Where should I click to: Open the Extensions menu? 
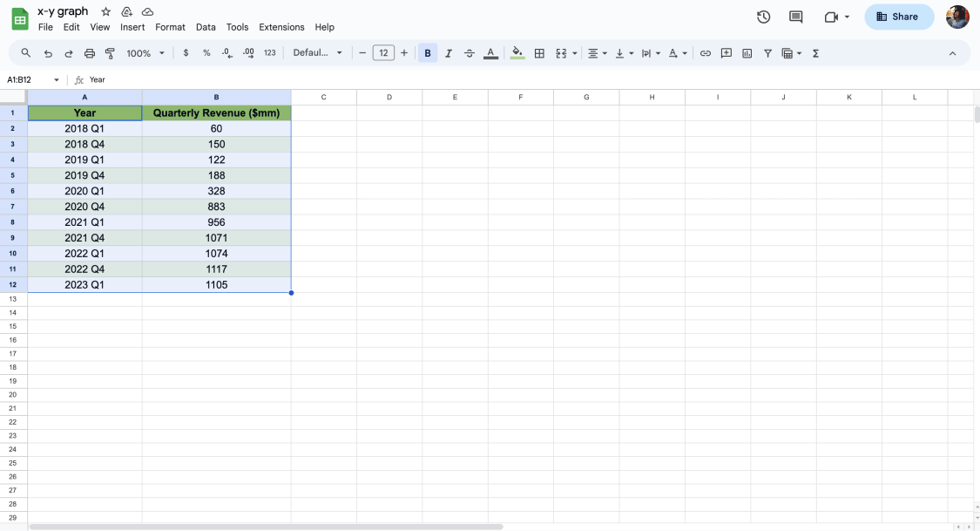[281, 27]
